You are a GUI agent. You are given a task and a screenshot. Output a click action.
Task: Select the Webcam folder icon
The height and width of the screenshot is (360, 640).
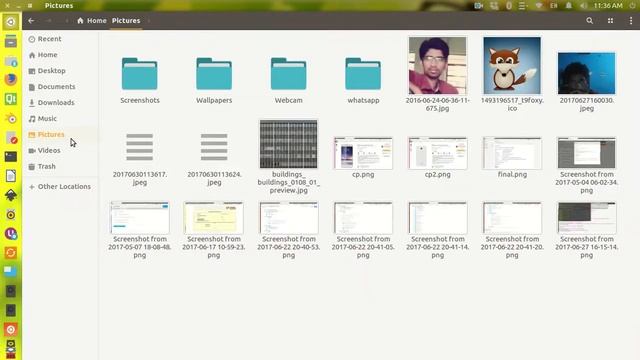(x=289, y=73)
